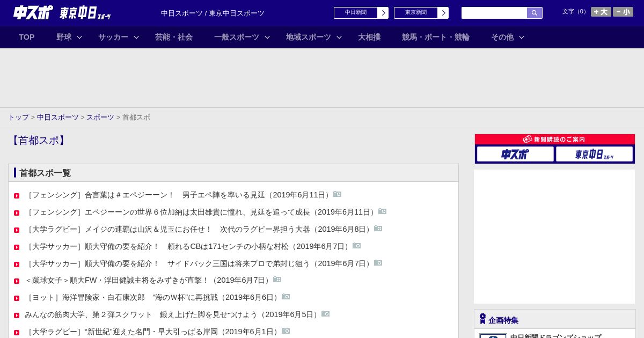The width and height of the screenshot is (644, 338).
Task: Open the 野球 menu item
Action: [x=64, y=37]
